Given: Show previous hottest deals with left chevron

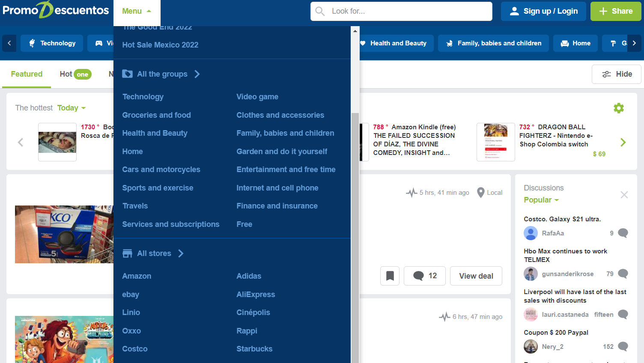Looking at the screenshot, I should [20, 142].
